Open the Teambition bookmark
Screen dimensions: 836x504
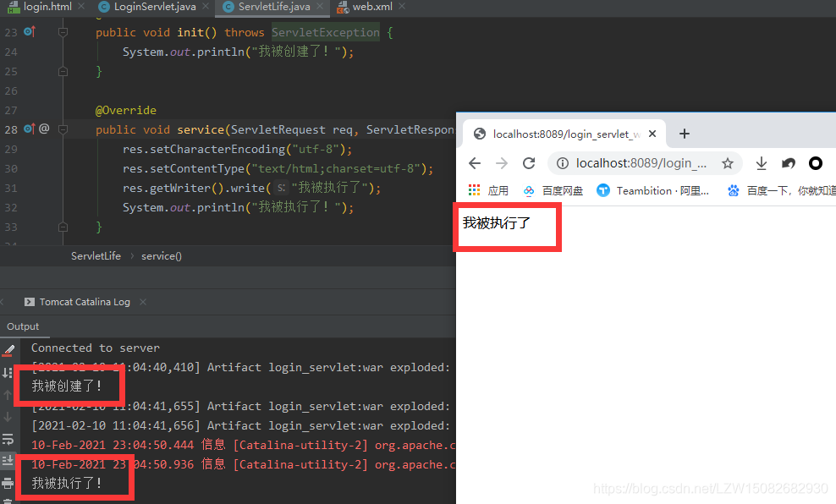coord(652,191)
